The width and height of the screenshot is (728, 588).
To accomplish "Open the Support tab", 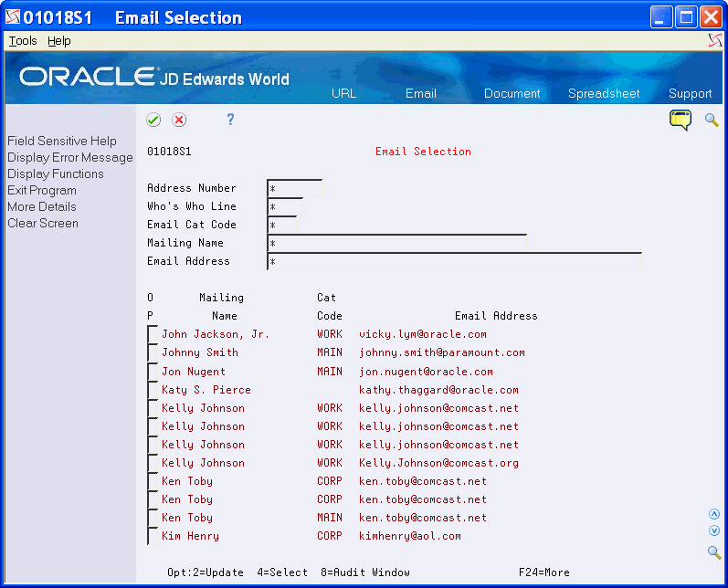I will point(690,93).
